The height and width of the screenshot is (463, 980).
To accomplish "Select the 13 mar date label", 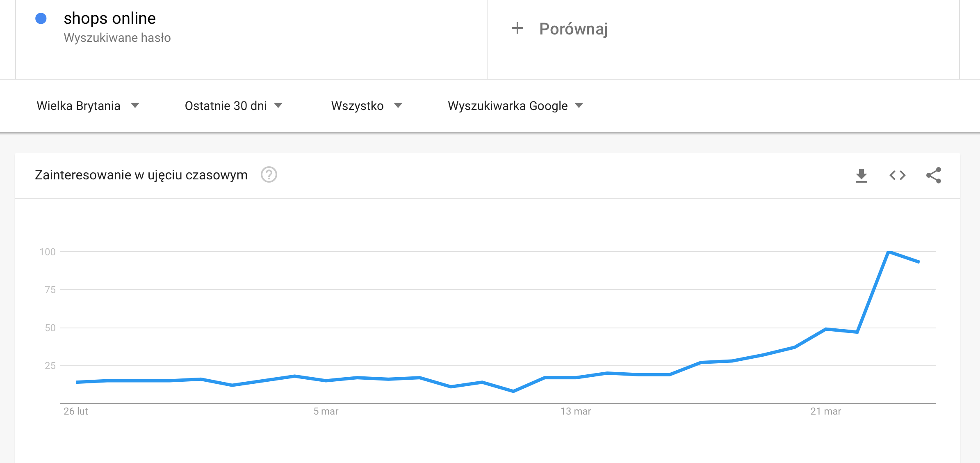I will [576, 411].
